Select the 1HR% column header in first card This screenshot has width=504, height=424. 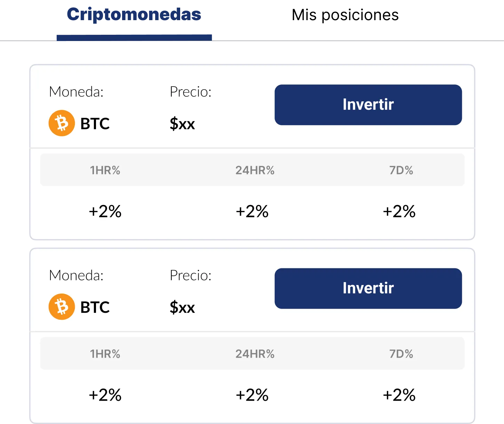pyautogui.click(x=105, y=170)
